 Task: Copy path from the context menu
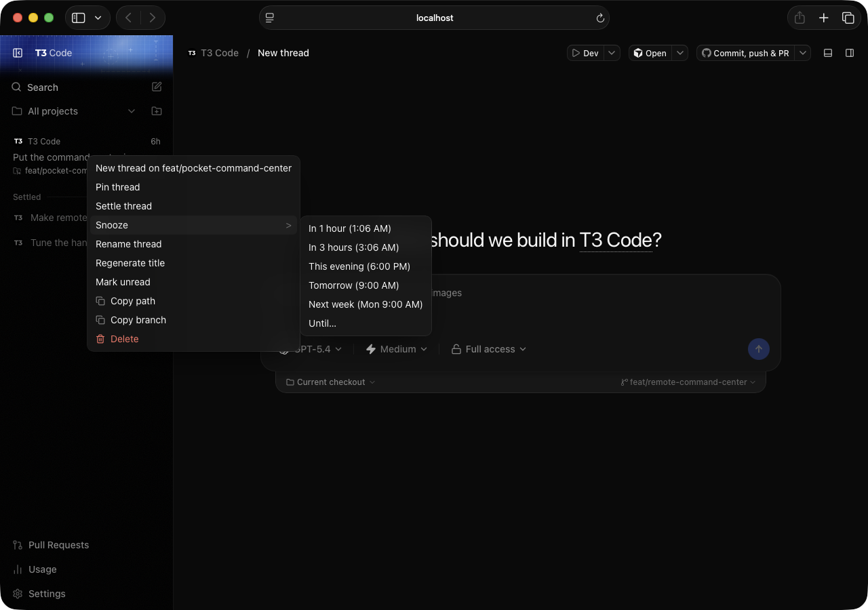(x=194, y=301)
